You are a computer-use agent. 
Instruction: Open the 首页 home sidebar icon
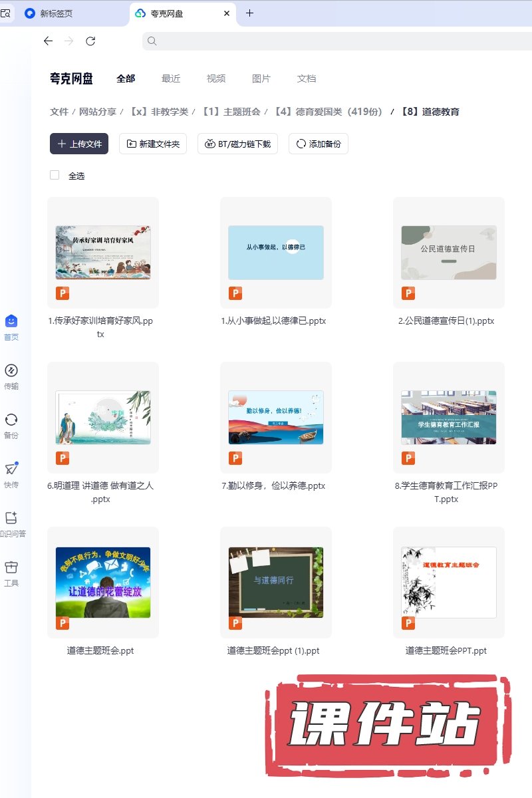(11, 322)
